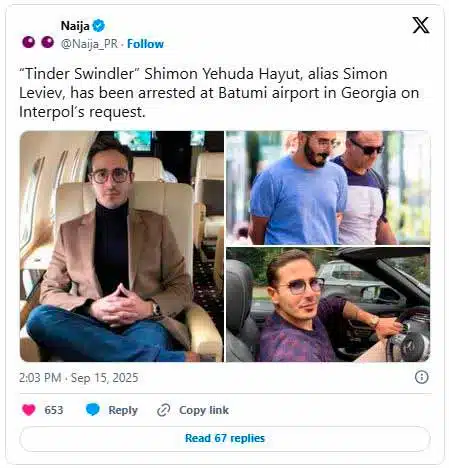Click the tweet text about Batumi airport
This screenshot has width=449, height=468.
[x=219, y=93]
